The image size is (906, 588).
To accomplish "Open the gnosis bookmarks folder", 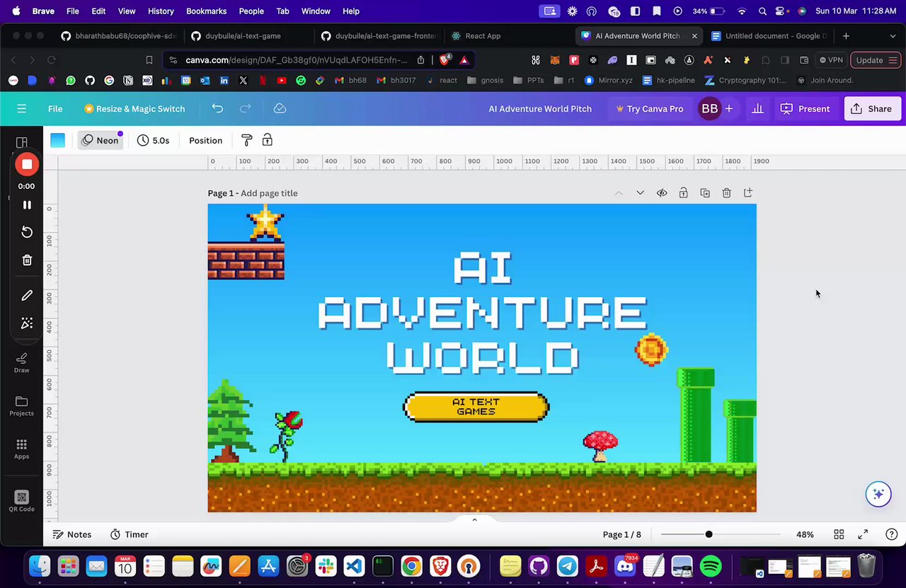I will click(485, 81).
